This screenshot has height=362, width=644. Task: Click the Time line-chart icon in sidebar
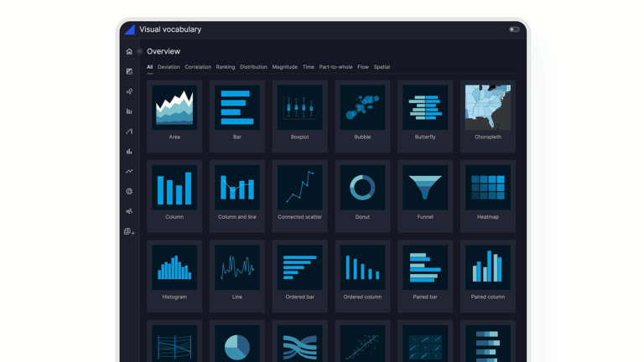(x=129, y=172)
